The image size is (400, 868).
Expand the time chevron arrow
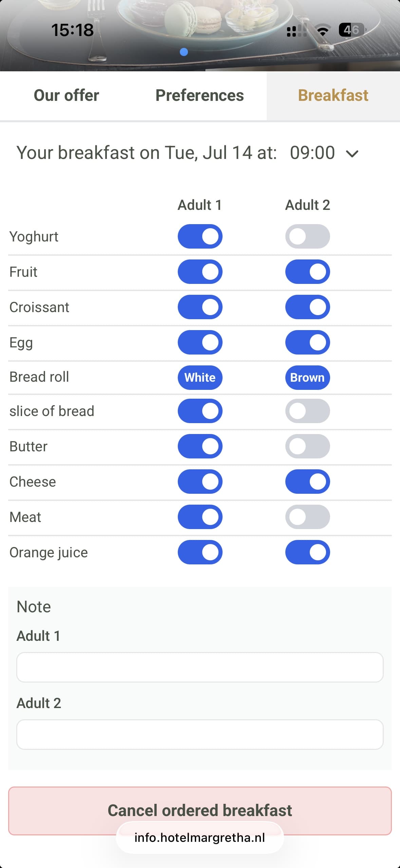[352, 154]
